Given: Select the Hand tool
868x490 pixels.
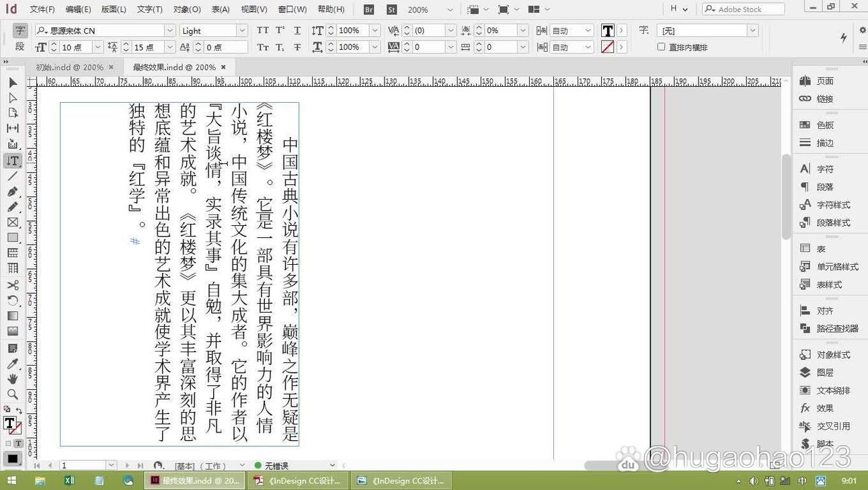Looking at the screenshot, I should (13, 378).
